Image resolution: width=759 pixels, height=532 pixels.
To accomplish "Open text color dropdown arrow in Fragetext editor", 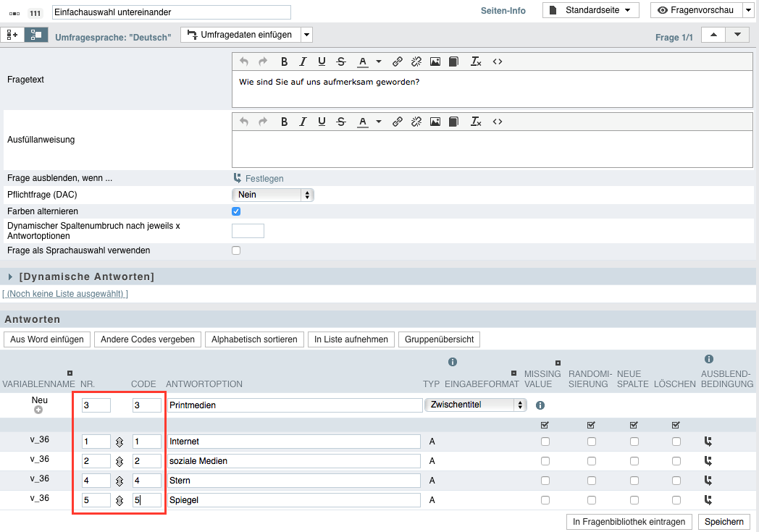I will coord(379,62).
